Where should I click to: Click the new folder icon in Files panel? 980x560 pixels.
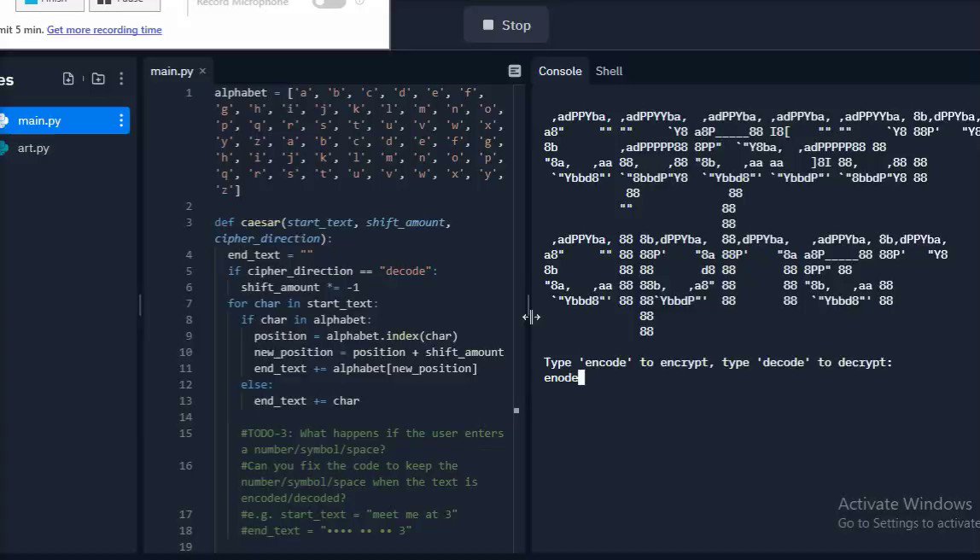coord(98,79)
